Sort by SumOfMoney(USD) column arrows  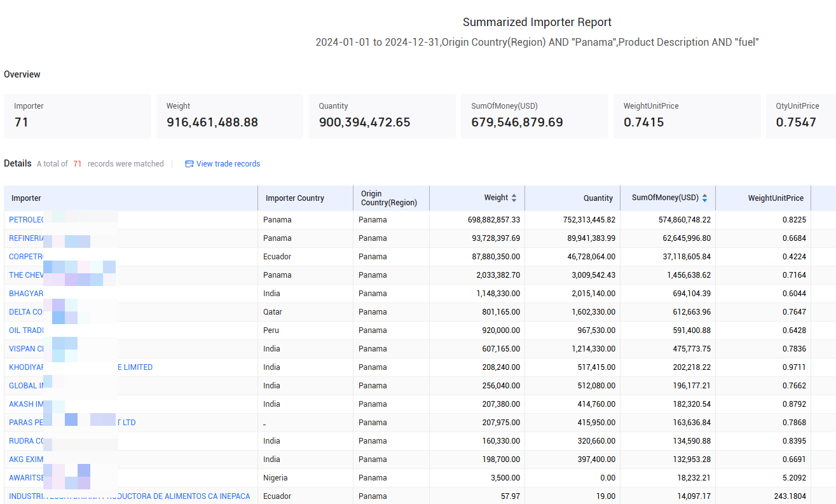pos(704,198)
